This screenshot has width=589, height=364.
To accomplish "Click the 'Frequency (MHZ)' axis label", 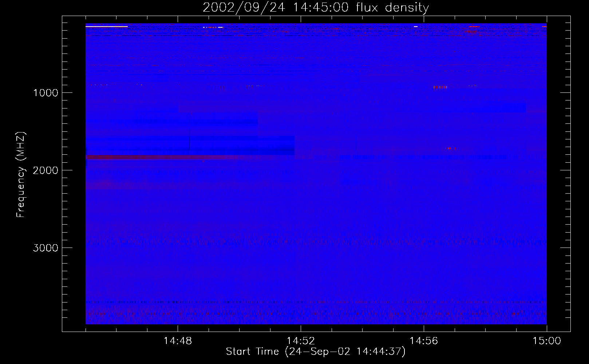I will 21,175.
